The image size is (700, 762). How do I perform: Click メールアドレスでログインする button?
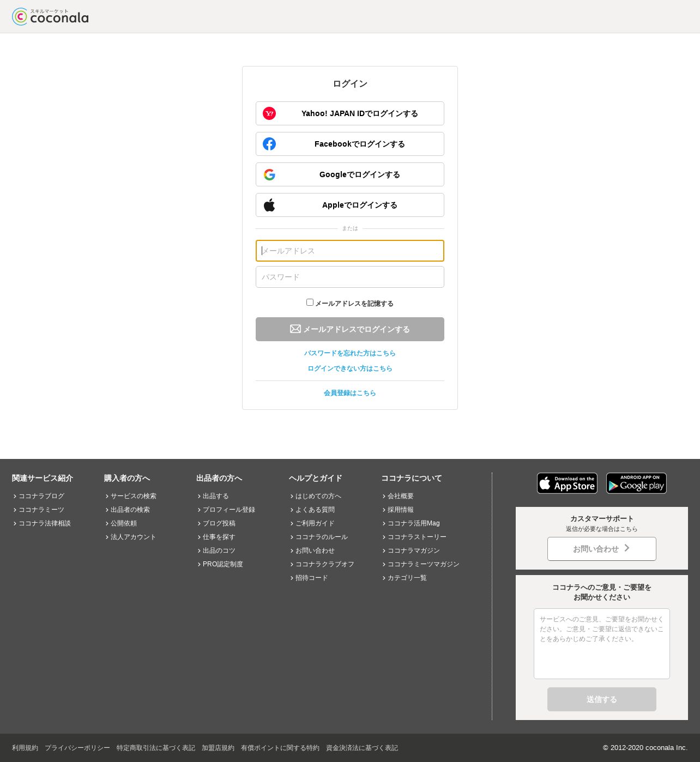pyautogui.click(x=350, y=329)
